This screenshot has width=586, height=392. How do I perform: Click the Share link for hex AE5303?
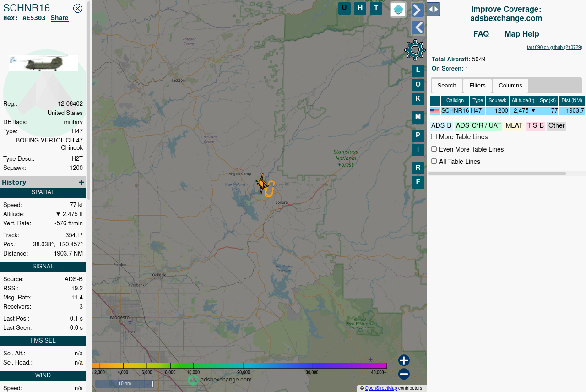click(60, 18)
